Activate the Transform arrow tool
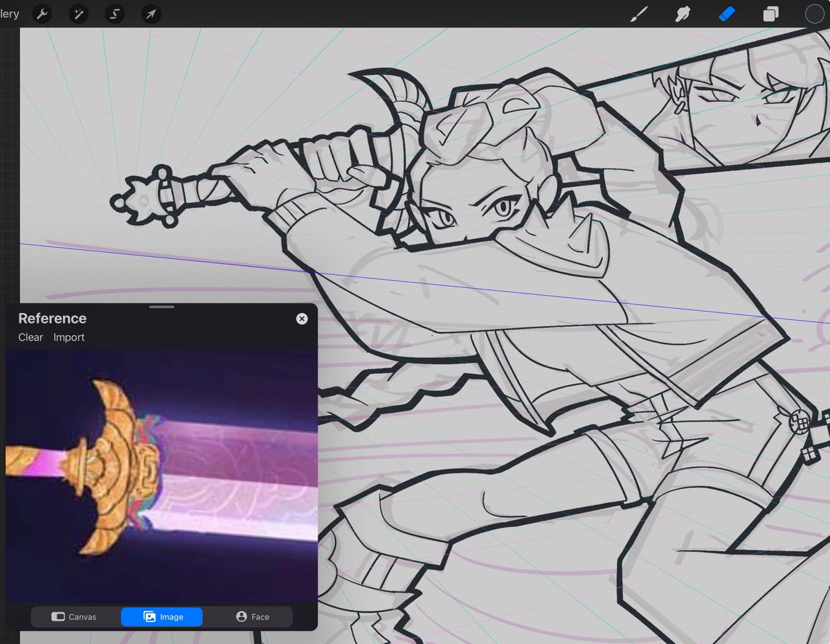830x644 pixels. pyautogui.click(x=152, y=14)
